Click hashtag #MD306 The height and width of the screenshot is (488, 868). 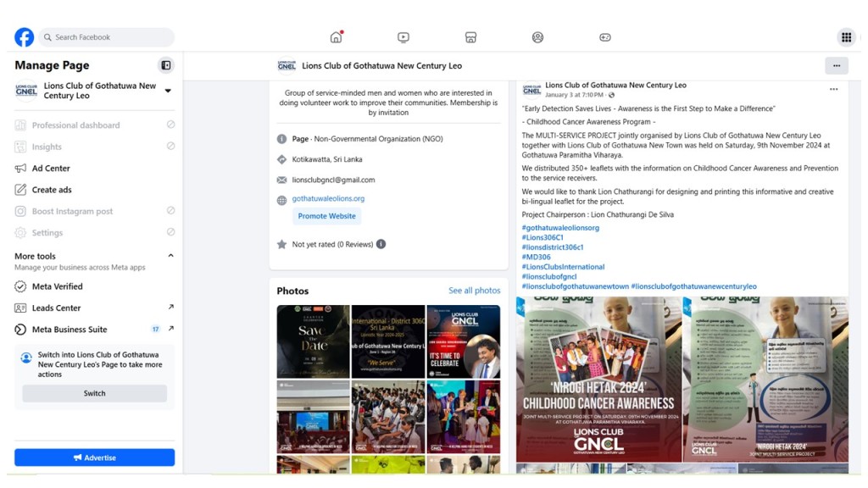click(536, 257)
